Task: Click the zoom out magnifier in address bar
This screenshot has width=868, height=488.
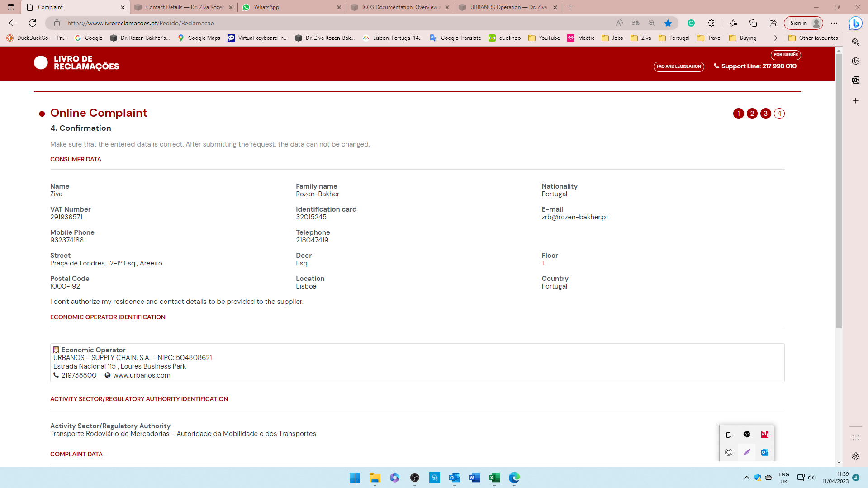Action: coord(652,23)
